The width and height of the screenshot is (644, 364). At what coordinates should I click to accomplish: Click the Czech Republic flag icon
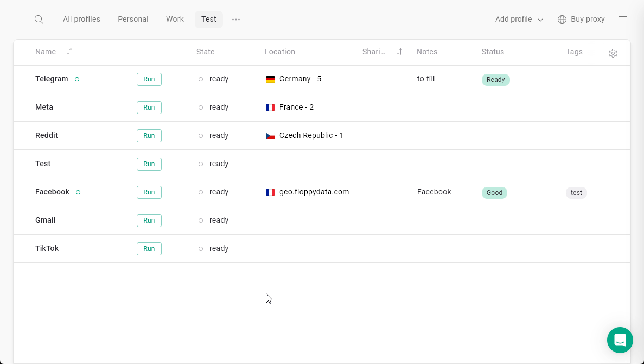tap(270, 136)
